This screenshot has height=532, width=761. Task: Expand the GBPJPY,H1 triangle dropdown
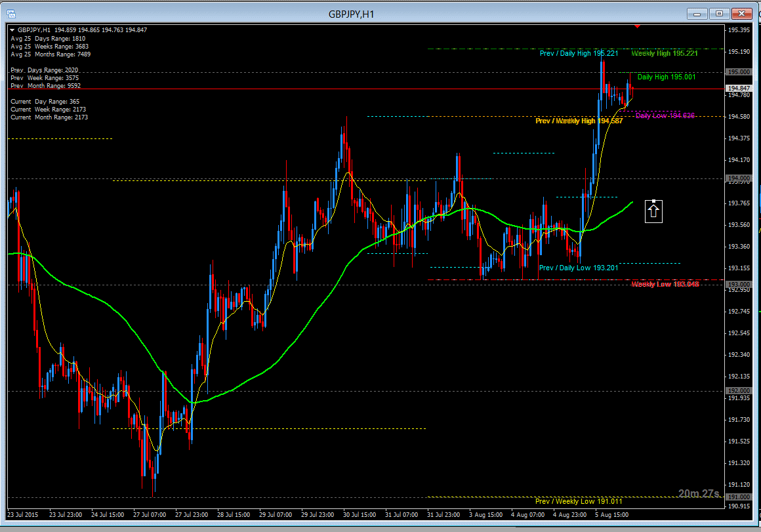click(12, 30)
